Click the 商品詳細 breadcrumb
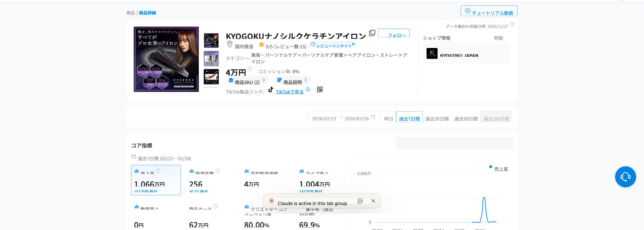Image resolution: width=644 pixels, height=230 pixels. point(148,13)
